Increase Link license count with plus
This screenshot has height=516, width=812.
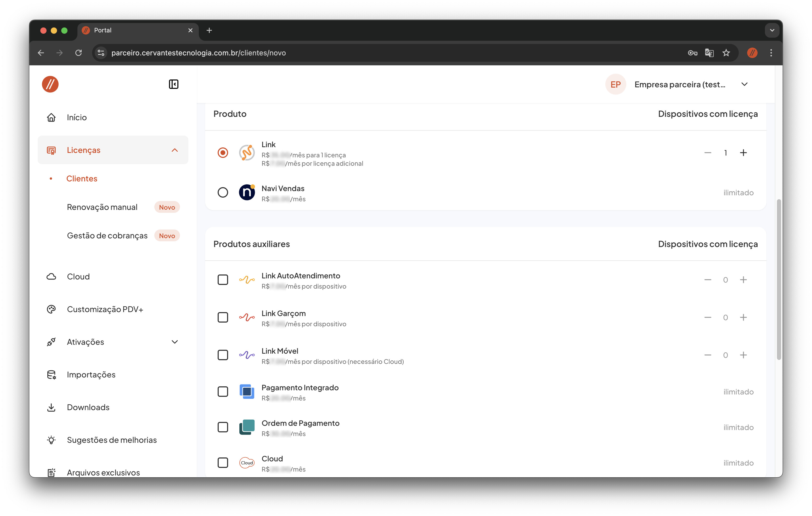click(x=743, y=153)
